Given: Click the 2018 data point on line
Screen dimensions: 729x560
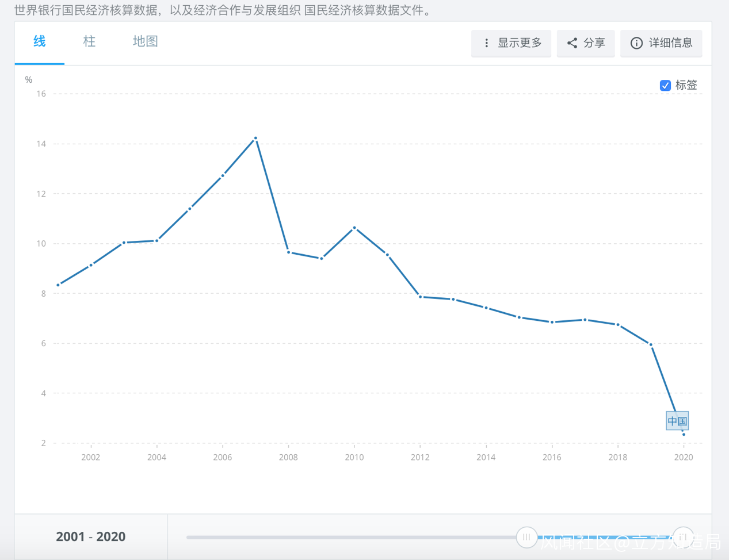Looking at the screenshot, I should pos(618,325).
